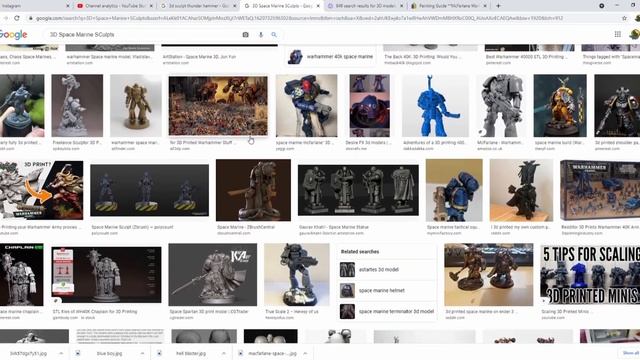Open 5 TIPS FOR SCALING 3D PRINTED MINIS video

(590, 275)
